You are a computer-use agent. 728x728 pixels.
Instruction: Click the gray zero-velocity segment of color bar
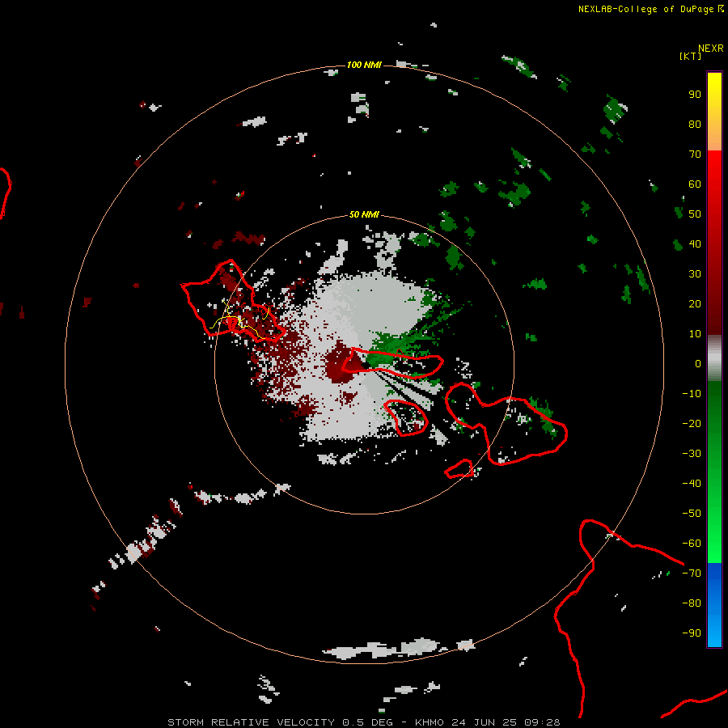(714, 358)
